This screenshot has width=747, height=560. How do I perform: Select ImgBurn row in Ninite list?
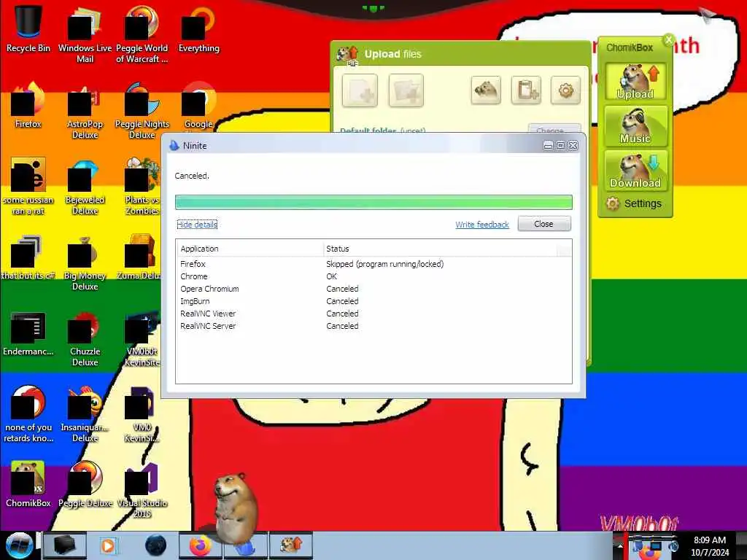click(x=373, y=301)
